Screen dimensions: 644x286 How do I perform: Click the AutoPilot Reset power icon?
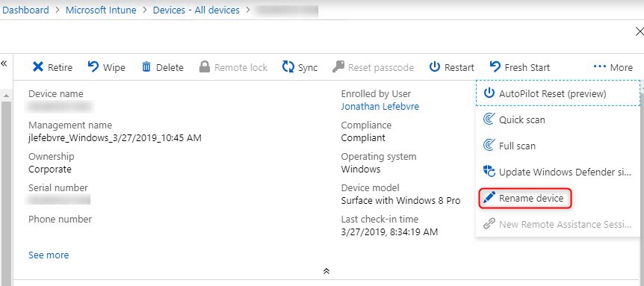[x=489, y=93]
